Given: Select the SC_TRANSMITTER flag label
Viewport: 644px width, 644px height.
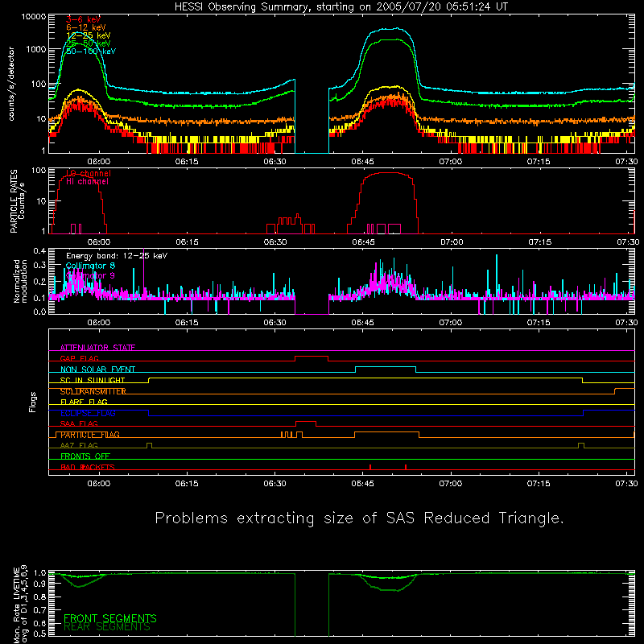Looking at the screenshot, I should (x=93, y=391).
